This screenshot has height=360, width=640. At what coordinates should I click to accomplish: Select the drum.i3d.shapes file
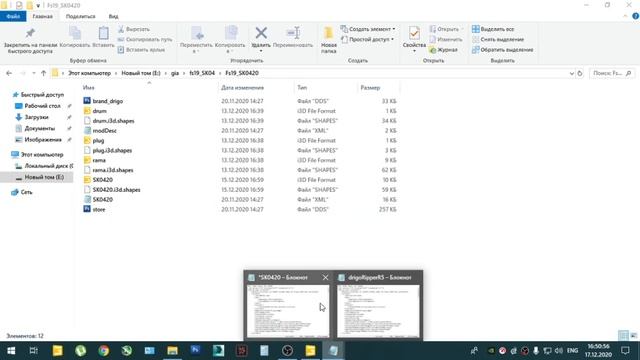point(113,121)
